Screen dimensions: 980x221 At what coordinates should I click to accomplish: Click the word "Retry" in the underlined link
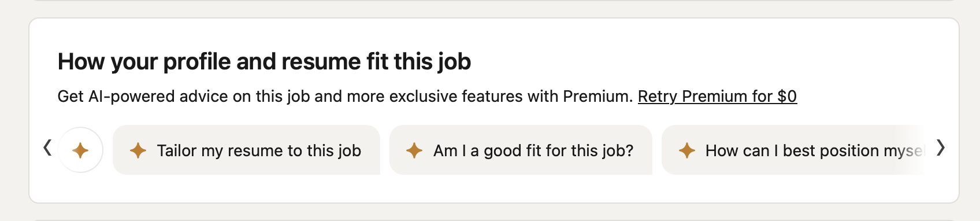(x=658, y=96)
